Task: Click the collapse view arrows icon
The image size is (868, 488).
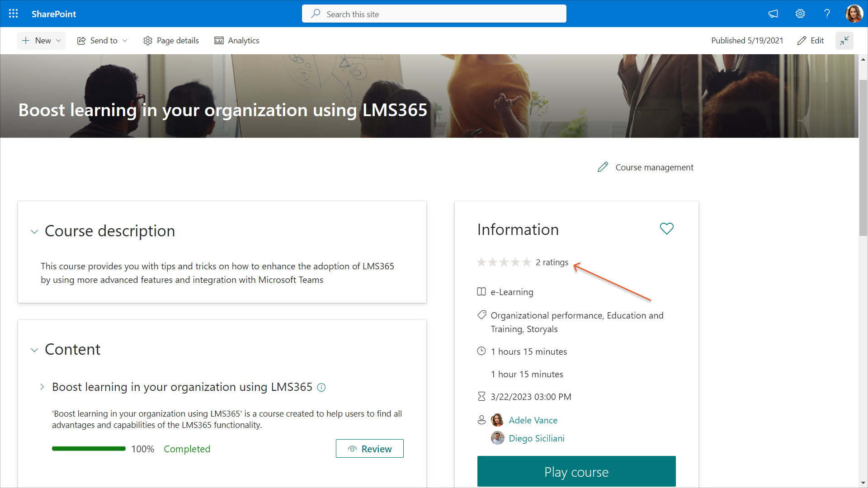Action: click(x=844, y=41)
